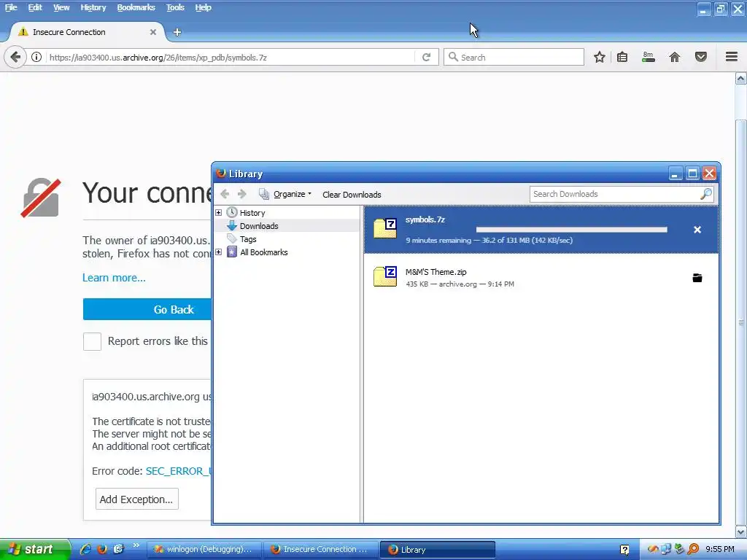
Task: Launch Internet Explorer from quick launch
Action: [x=86, y=549]
